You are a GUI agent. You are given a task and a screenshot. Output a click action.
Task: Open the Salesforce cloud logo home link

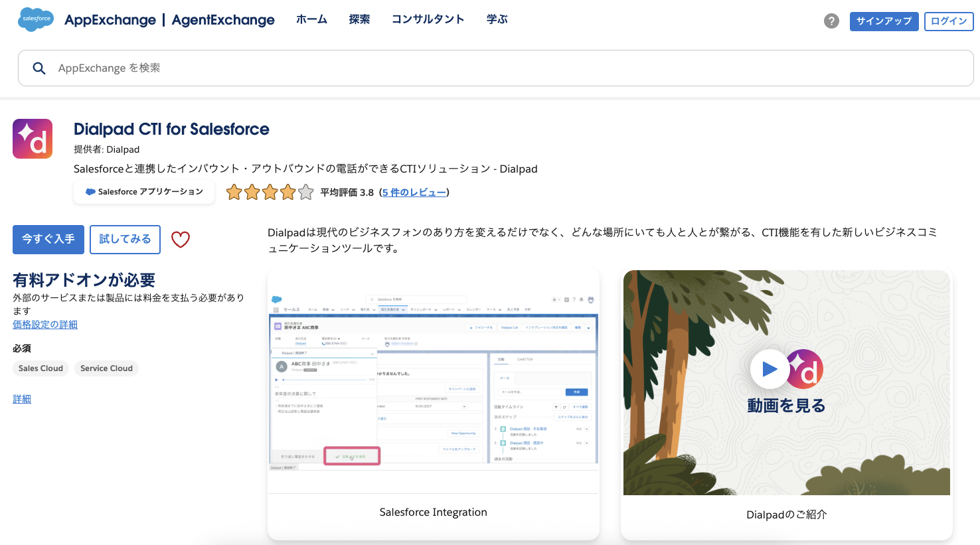point(36,19)
